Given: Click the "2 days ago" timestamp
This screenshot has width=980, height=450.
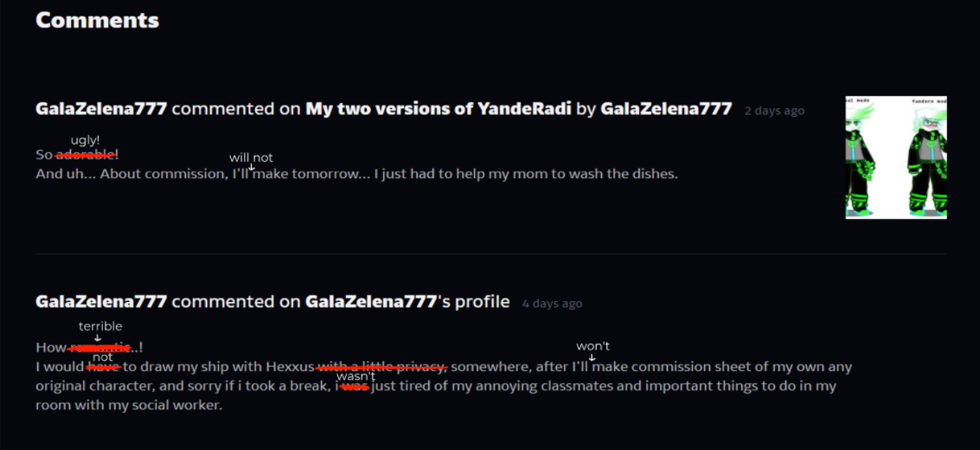Looking at the screenshot, I should point(774,111).
